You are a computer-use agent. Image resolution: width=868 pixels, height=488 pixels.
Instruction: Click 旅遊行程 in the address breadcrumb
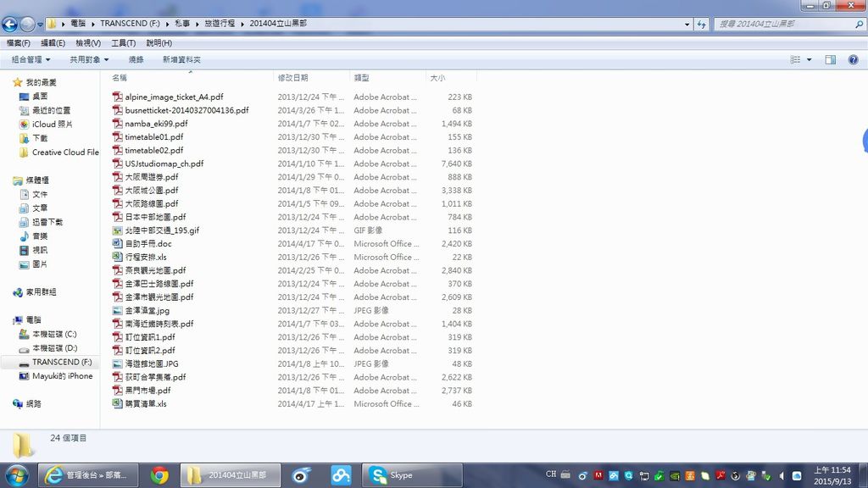[220, 23]
